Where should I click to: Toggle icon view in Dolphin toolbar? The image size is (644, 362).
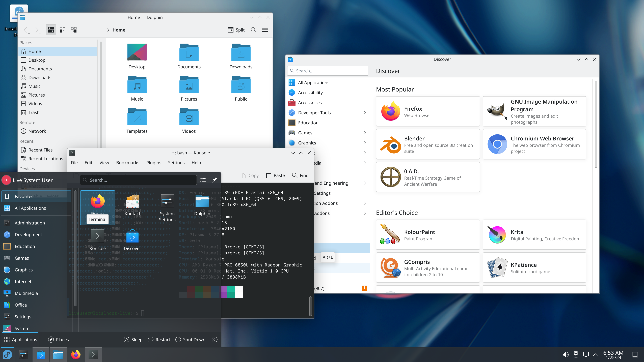(51, 30)
